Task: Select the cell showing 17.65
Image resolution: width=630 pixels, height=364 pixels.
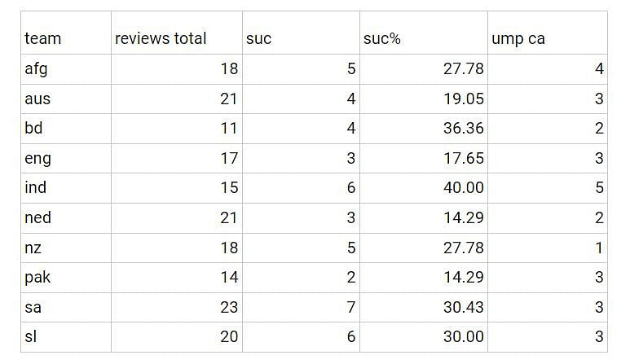Action: point(424,159)
